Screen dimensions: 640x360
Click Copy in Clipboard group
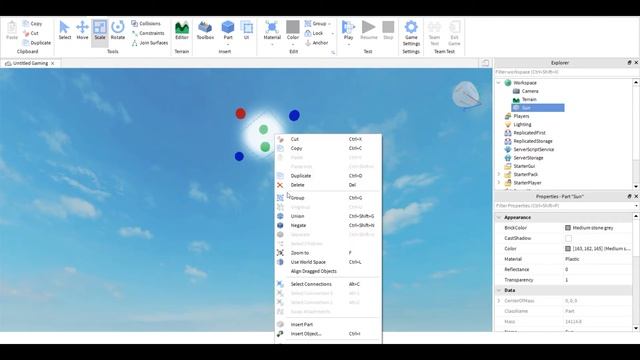click(x=33, y=24)
